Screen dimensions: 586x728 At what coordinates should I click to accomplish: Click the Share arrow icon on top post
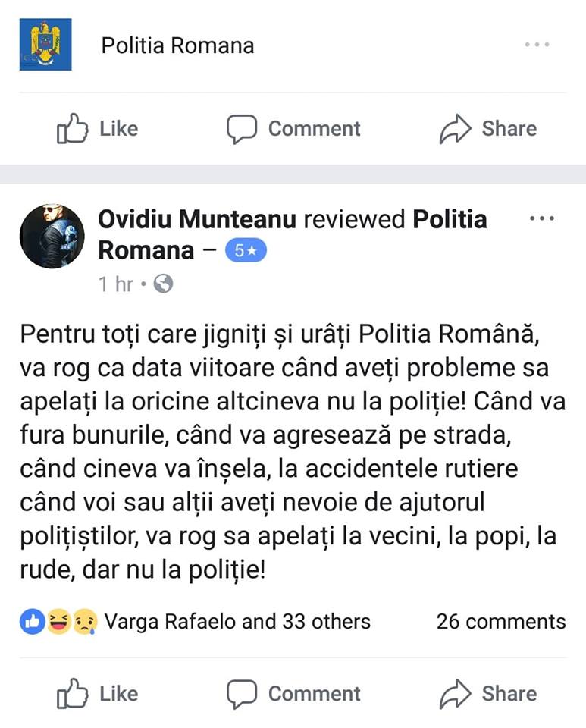click(455, 129)
